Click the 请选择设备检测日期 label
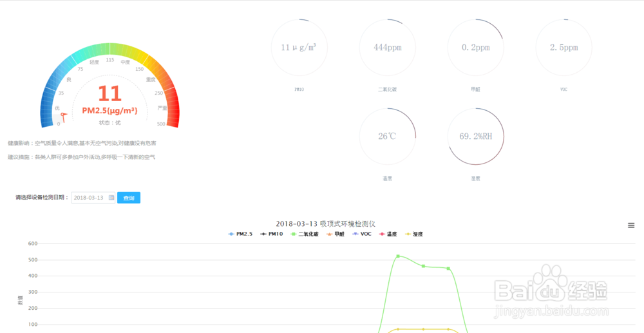 [x=43, y=198]
